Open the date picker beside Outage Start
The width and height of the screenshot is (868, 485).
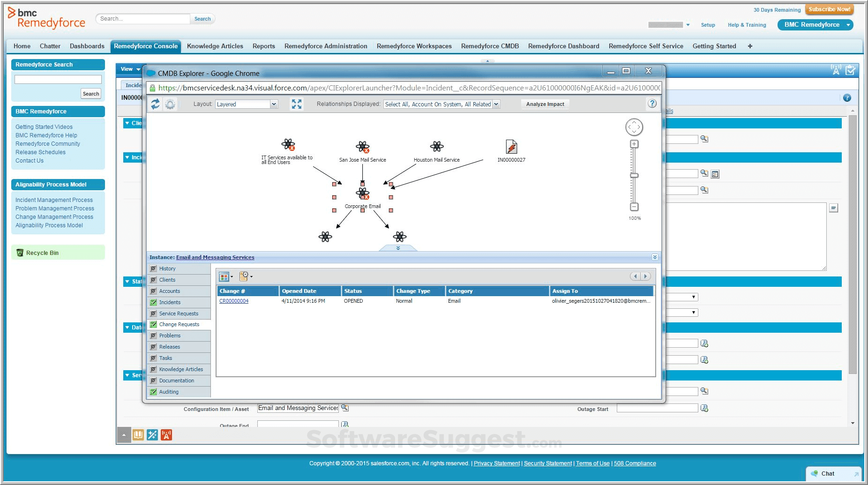(704, 408)
